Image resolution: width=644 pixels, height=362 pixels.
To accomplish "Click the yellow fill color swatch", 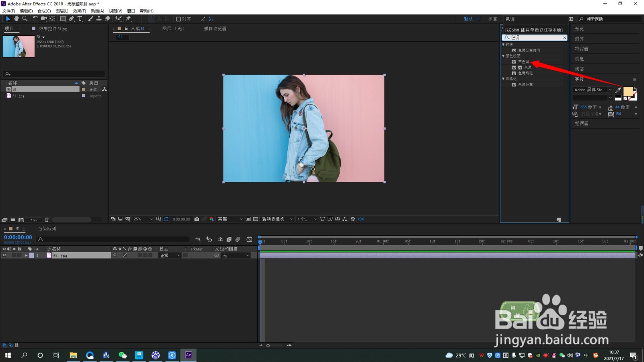I will point(628,92).
